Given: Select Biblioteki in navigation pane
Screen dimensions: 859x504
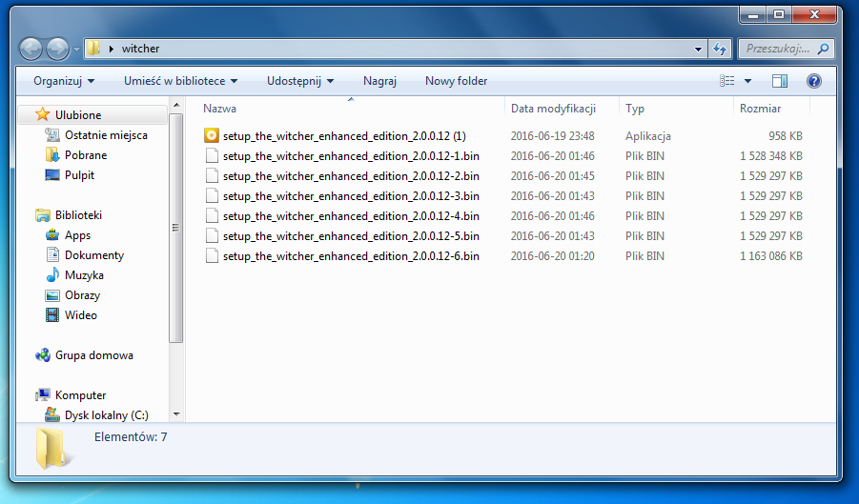Looking at the screenshot, I should pos(78,215).
